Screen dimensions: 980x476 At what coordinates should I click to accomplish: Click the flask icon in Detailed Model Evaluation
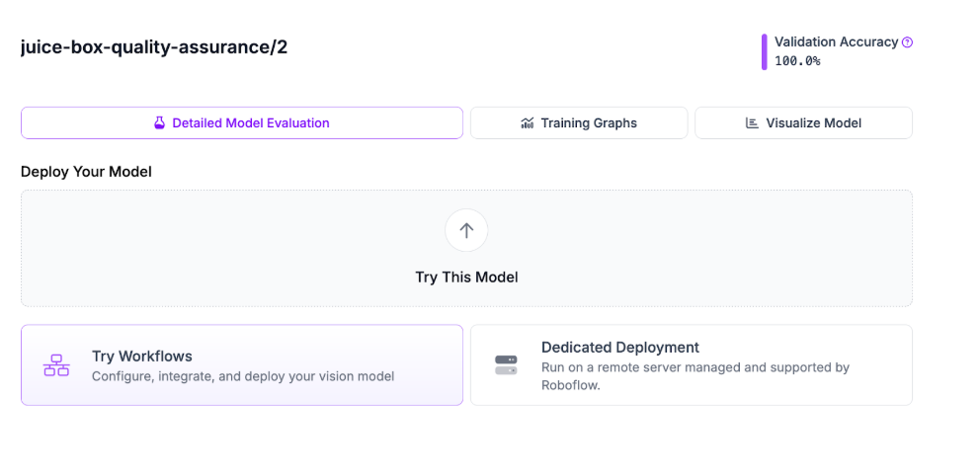(x=159, y=123)
